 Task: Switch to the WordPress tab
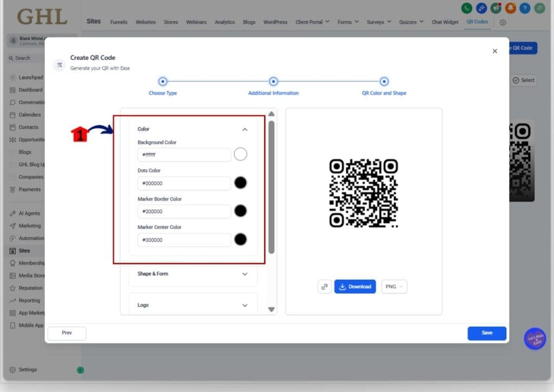[275, 22]
